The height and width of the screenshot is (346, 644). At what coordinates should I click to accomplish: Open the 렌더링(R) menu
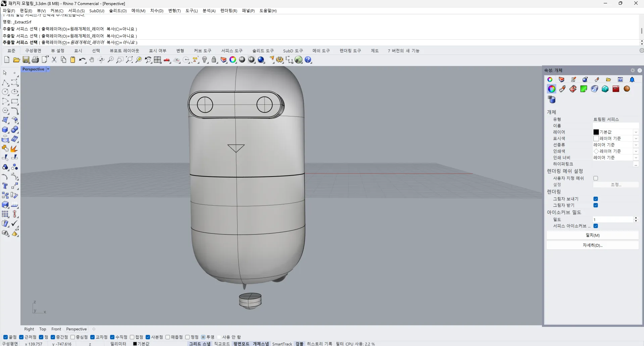[x=229, y=11]
